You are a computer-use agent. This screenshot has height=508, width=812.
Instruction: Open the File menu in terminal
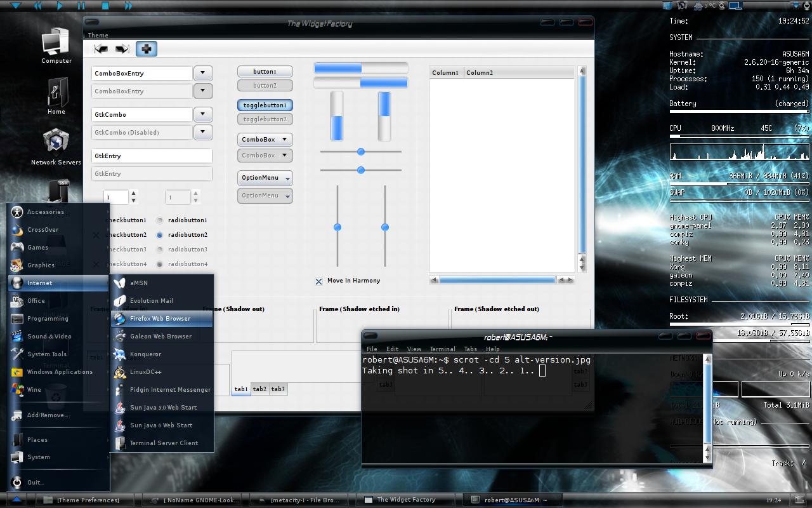372,349
